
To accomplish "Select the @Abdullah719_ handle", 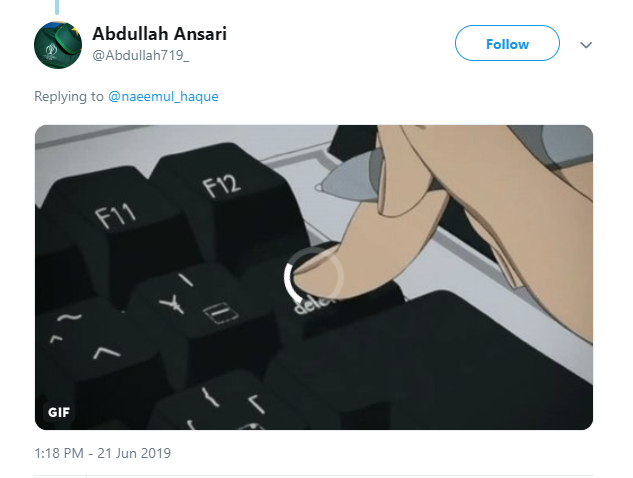I will click(x=140, y=55).
